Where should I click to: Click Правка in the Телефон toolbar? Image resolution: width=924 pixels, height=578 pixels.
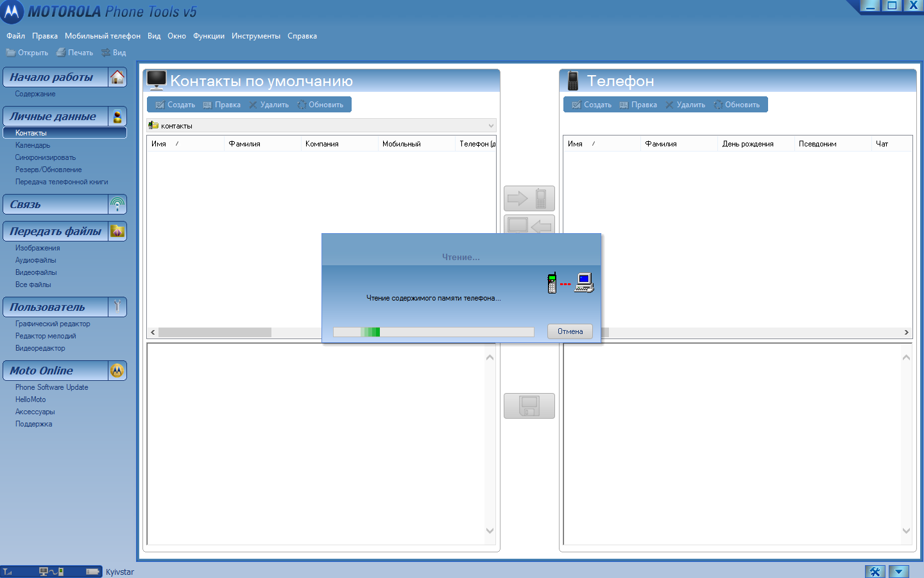(638, 105)
